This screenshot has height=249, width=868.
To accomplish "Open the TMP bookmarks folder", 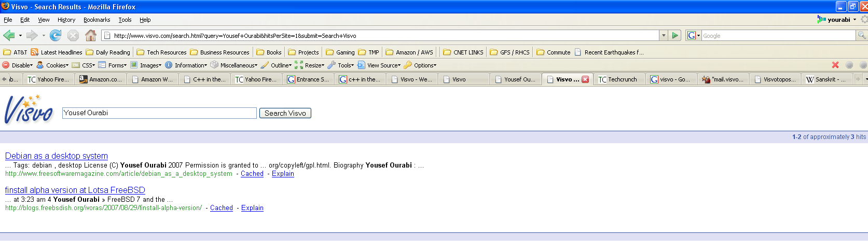I will (x=369, y=52).
